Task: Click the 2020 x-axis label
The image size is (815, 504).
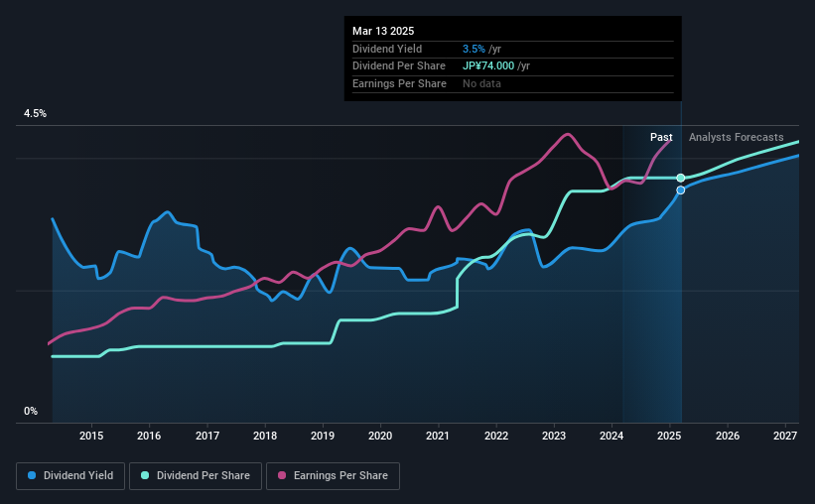Action: coord(380,436)
